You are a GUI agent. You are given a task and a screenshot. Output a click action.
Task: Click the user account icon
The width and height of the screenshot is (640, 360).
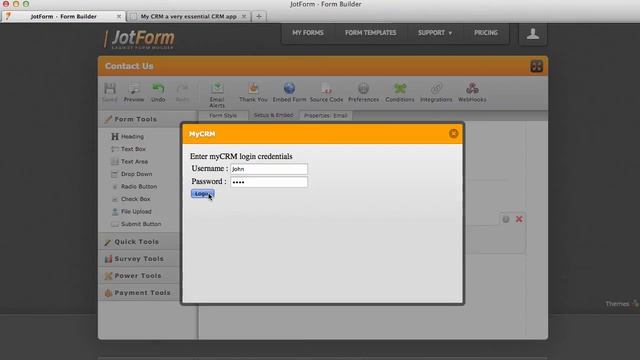click(532, 34)
